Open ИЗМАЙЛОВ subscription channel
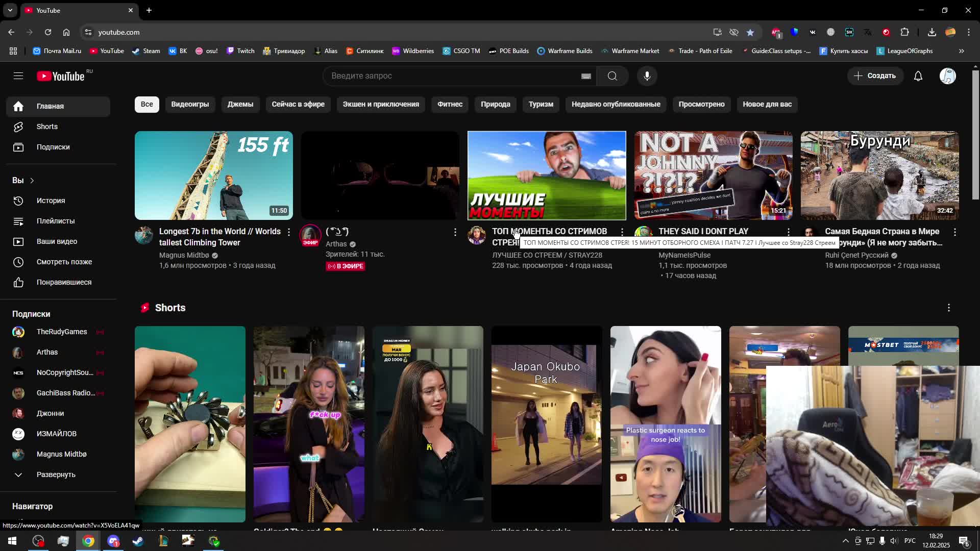 (58, 434)
